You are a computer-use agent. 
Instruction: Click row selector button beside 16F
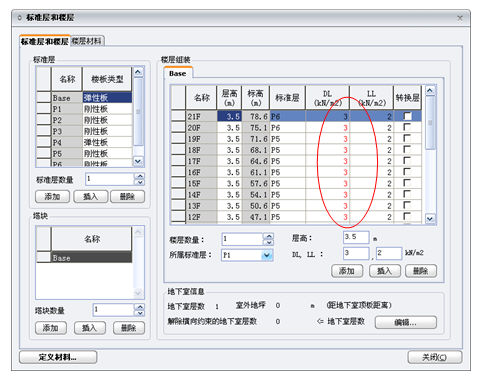178,172
